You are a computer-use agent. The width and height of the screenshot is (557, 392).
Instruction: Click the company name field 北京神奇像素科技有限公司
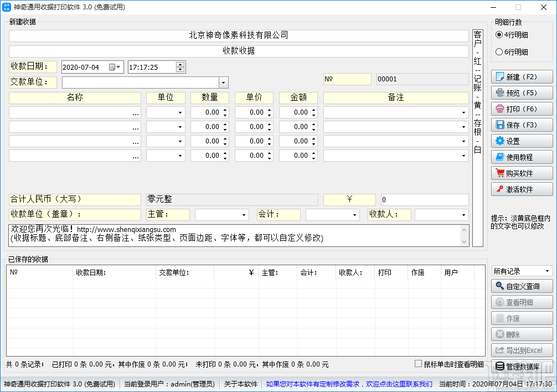(239, 35)
